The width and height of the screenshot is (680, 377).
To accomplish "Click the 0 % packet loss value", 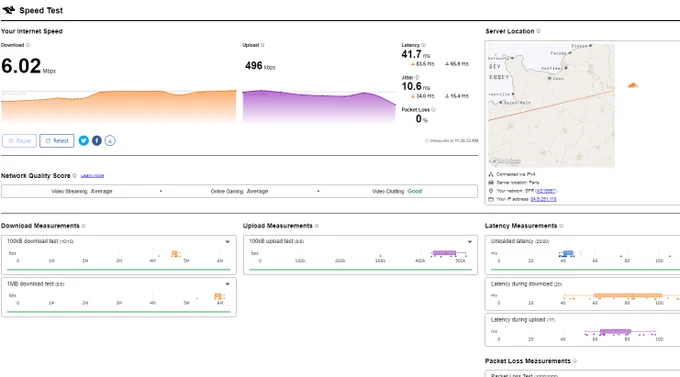I will click(422, 119).
